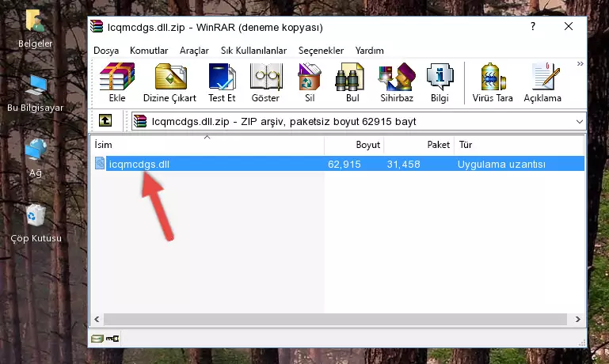Expand the toolbar overflow chevron
The height and width of the screenshot is (364, 609).
(x=580, y=63)
